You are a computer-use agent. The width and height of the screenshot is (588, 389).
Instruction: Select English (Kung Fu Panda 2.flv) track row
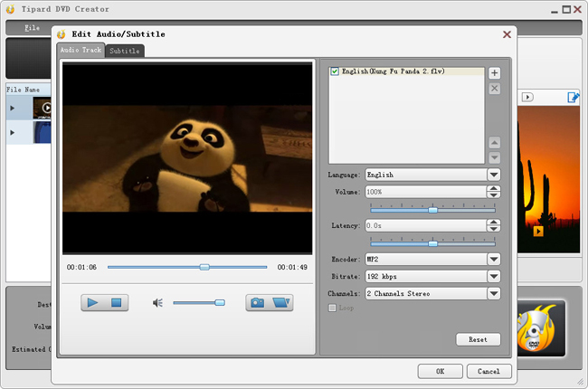pos(407,71)
